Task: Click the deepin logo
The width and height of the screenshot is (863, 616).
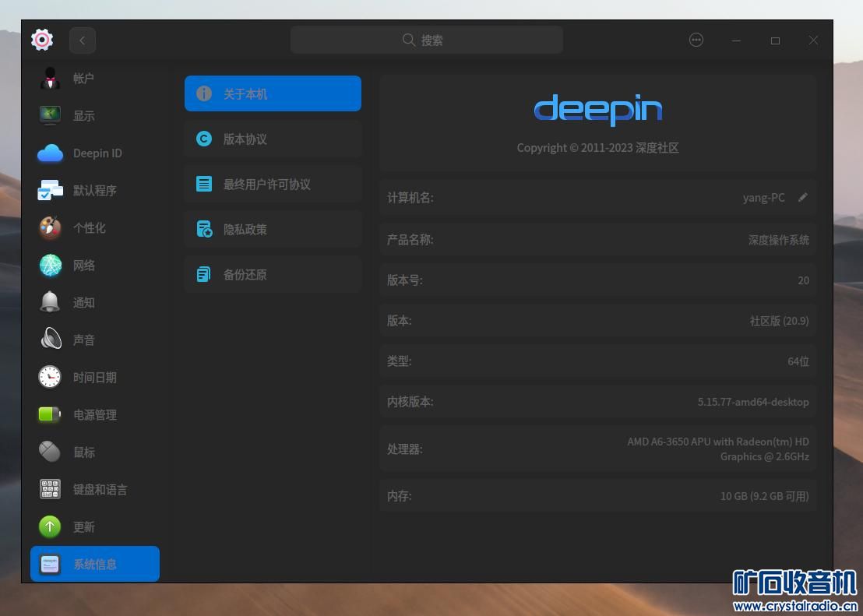Action: coord(597,110)
